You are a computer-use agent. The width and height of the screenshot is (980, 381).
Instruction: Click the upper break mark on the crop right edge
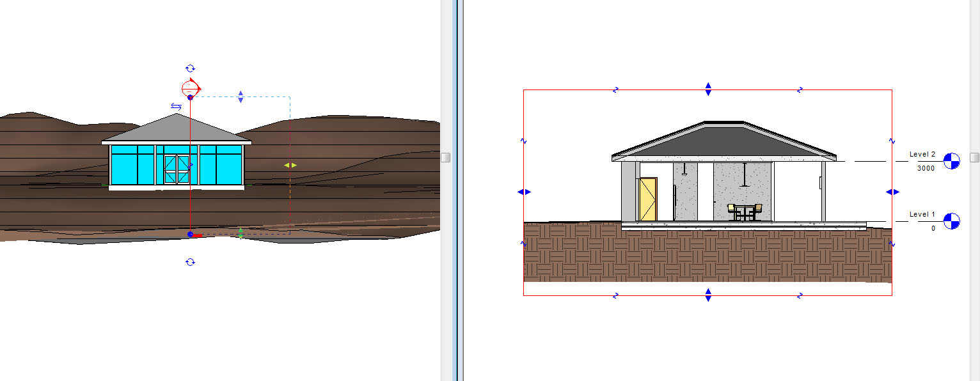pos(892,141)
